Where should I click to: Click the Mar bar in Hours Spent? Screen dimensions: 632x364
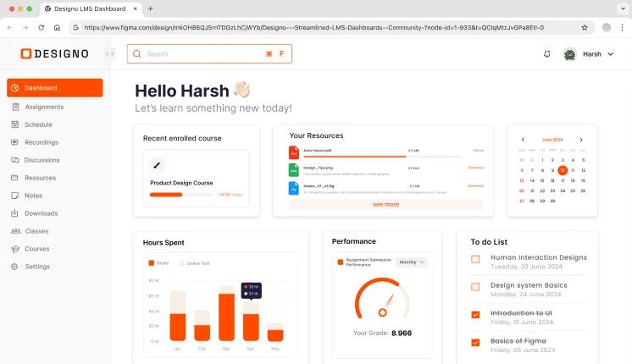(x=226, y=314)
